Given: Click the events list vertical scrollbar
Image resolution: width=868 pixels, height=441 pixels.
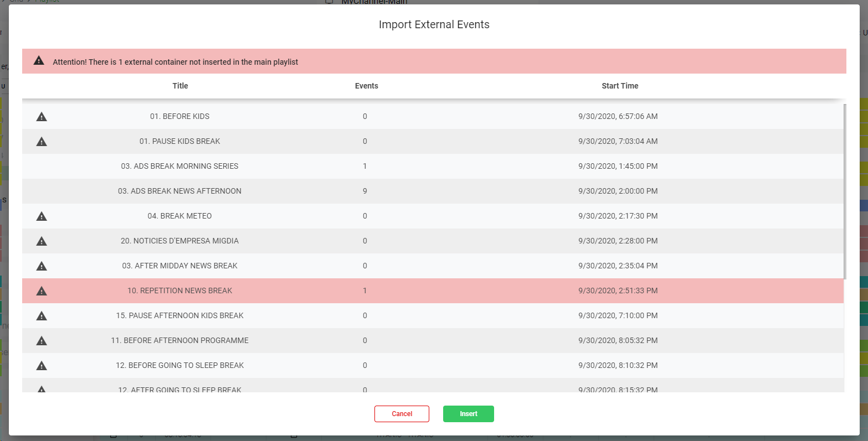Looking at the screenshot, I should click(x=845, y=191).
